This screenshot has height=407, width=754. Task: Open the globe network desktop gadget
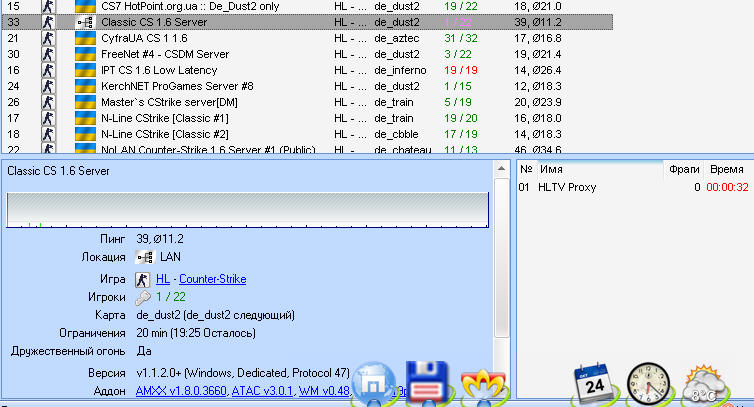click(375, 383)
